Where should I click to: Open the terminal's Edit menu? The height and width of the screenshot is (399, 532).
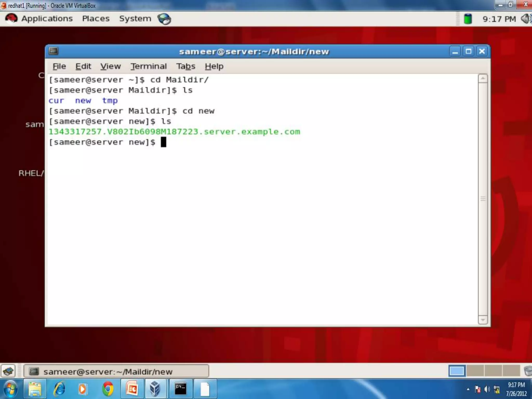tap(83, 66)
